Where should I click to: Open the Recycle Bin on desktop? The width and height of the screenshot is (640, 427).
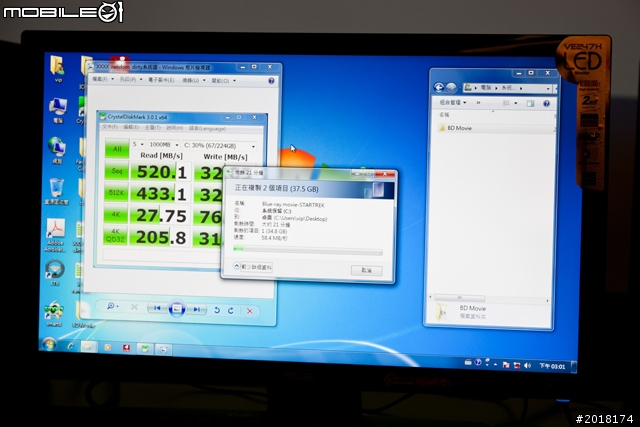click(x=56, y=191)
